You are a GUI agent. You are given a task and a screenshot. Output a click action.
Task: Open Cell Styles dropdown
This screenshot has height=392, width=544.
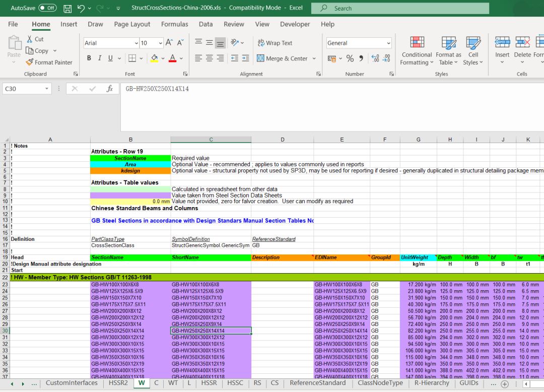click(x=473, y=51)
